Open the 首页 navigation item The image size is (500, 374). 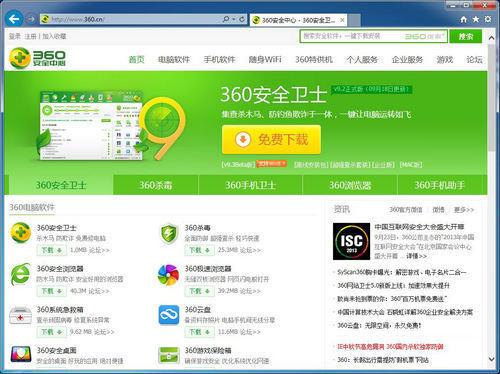136,60
